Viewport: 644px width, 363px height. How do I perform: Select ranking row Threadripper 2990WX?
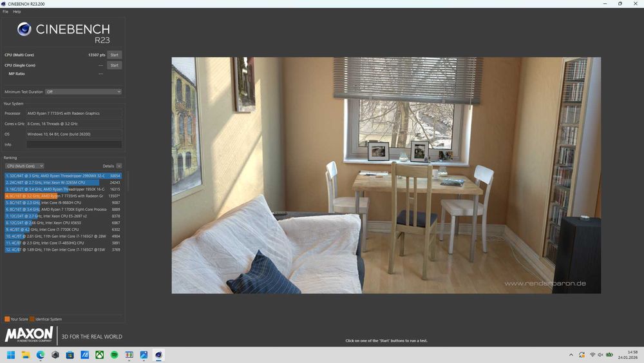tap(63, 175)
